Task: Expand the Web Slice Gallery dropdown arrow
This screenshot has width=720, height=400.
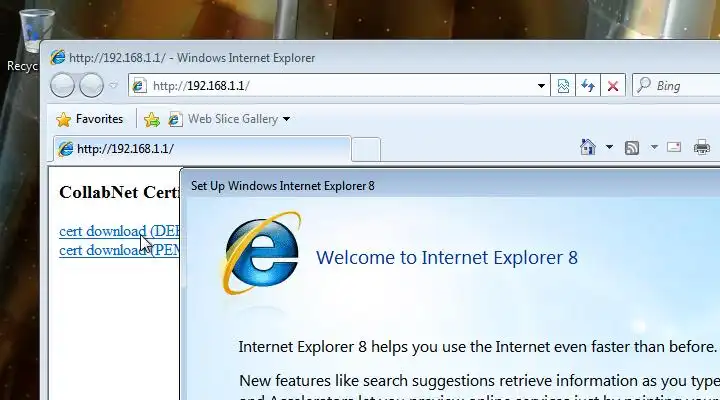Action: tap(287, 119)
